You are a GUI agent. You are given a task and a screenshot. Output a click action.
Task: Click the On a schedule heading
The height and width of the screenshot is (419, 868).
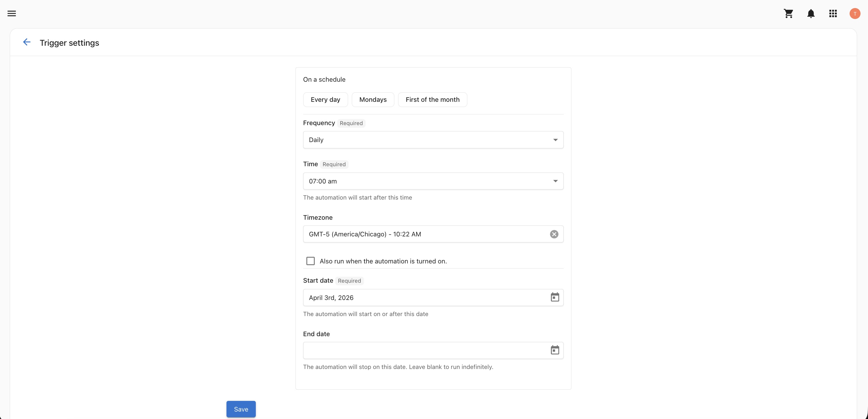[x=324, y=80]
